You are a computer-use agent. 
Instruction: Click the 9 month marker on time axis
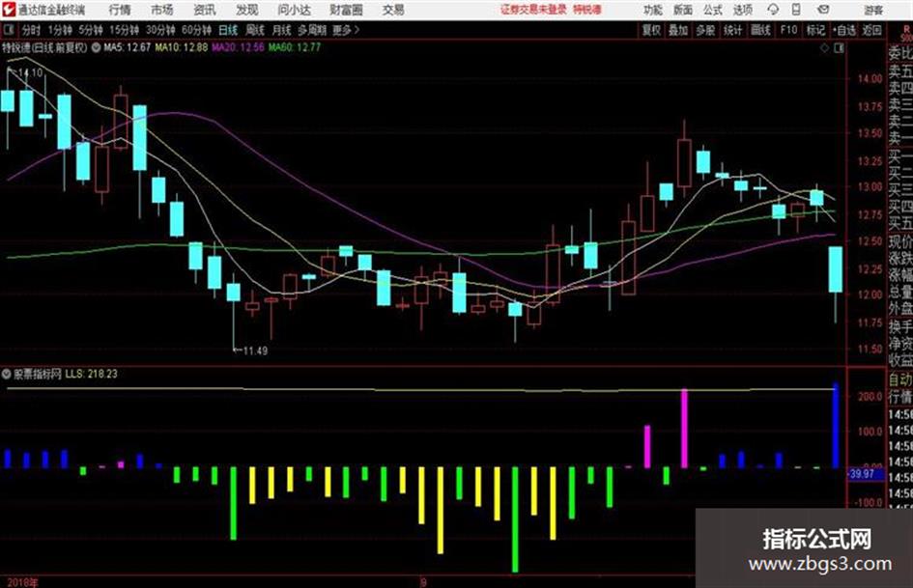(423, 582)
